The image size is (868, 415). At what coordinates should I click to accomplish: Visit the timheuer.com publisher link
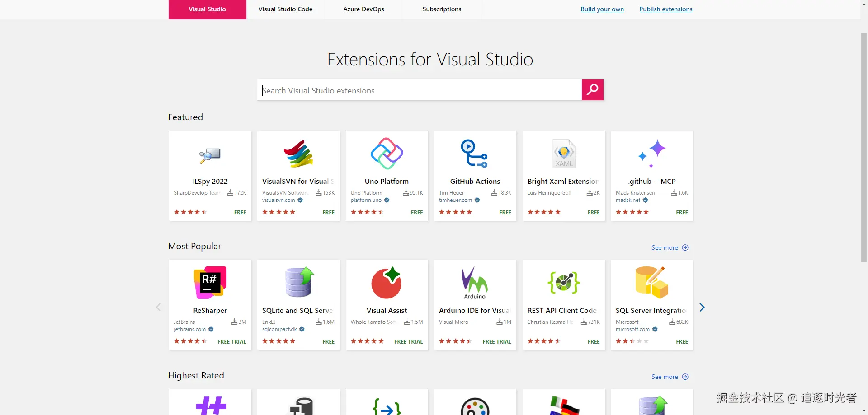point(455,200)
